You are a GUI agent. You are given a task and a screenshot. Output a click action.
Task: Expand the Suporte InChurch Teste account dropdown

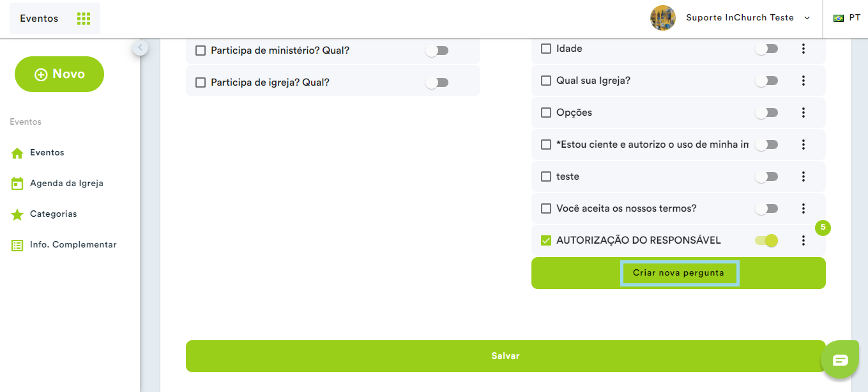[730, 18]
